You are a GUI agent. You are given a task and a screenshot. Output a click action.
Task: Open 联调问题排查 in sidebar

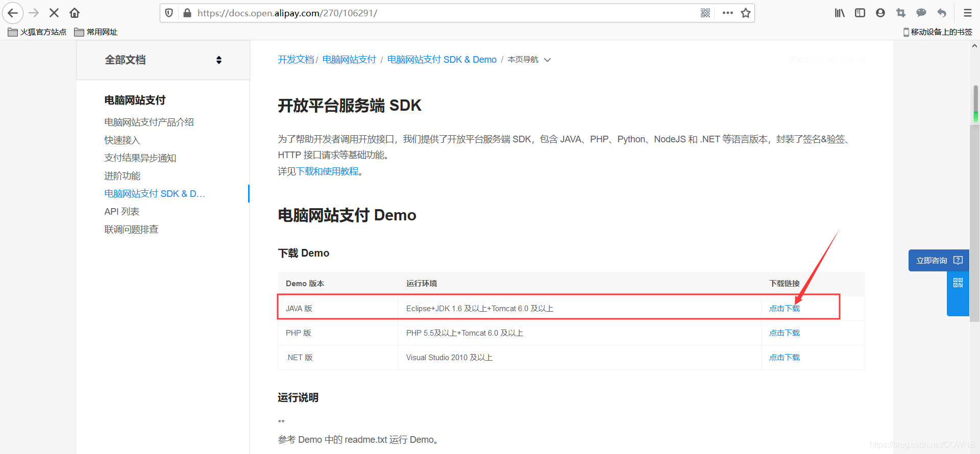[x=131, y=230]
